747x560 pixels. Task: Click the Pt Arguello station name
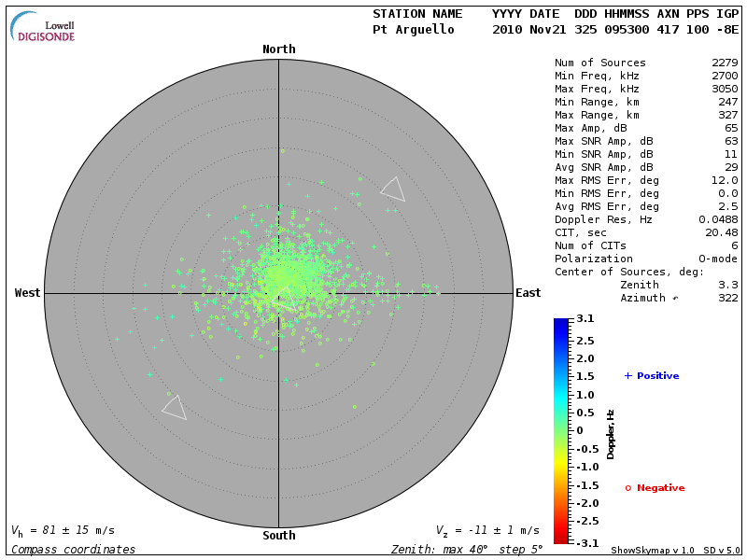414,30
